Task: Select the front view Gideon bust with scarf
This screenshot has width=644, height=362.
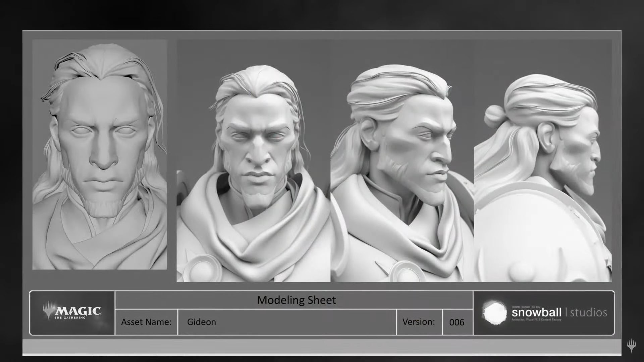Action: click(x=254, y=161)
